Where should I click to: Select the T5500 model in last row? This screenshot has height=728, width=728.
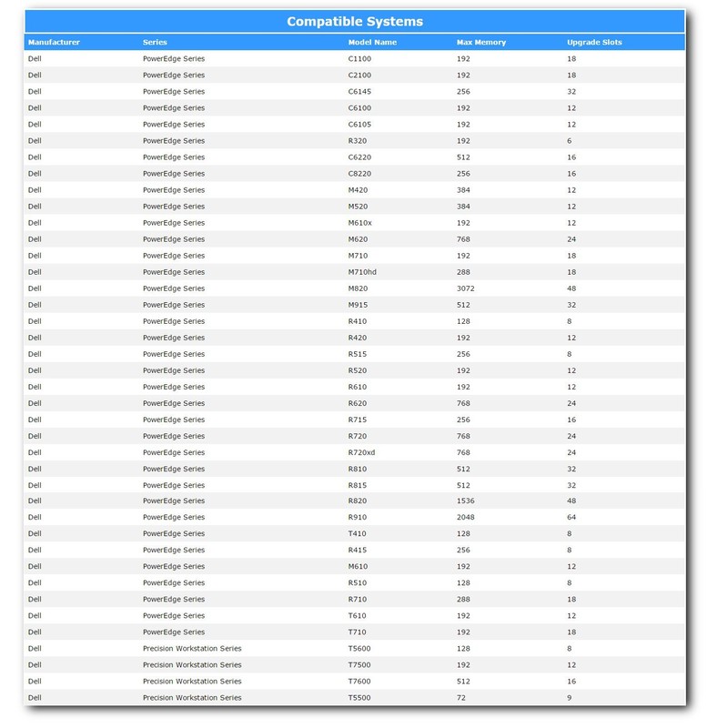(x=359, y=697)
